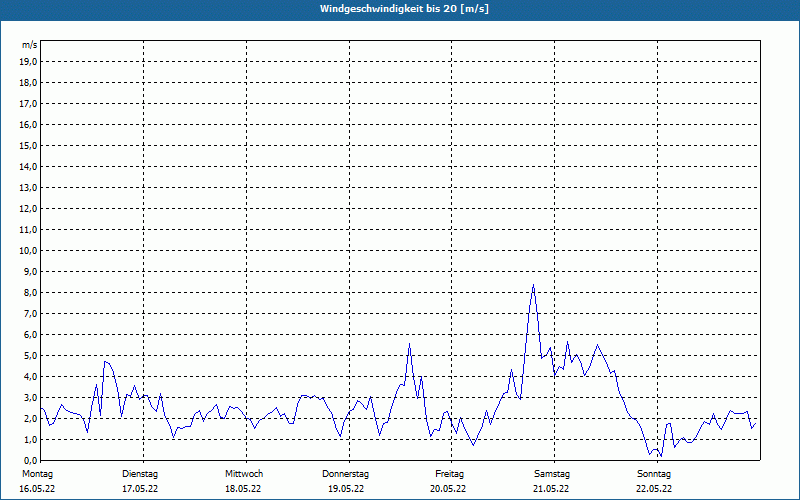Image resolution: width=800 pixels, height=500 pixels.
Task: Click the date 19.05.22
Action: (x=346, y=489)
